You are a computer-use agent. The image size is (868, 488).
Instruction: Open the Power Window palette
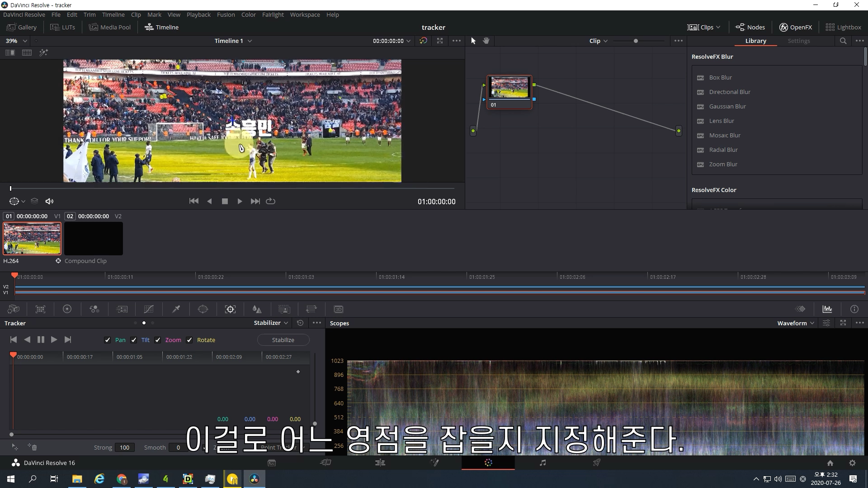point(203,309)
